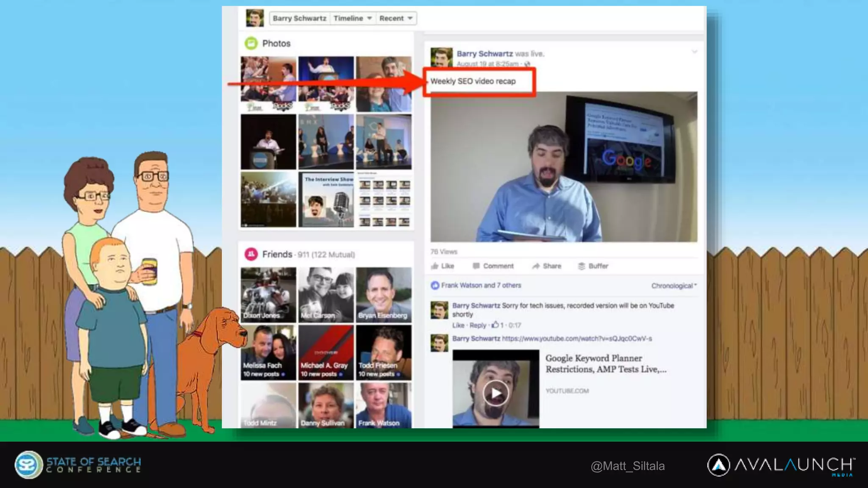Open Bryan Eisenberg friend thumbnail
This screenshot has width=868, height=488.
[384, 295]
